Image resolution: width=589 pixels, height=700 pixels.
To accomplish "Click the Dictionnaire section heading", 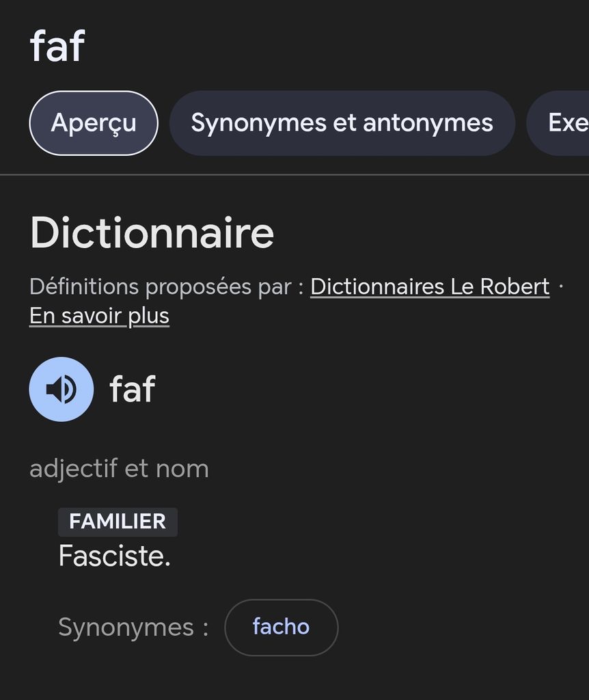I will [152, 232].
